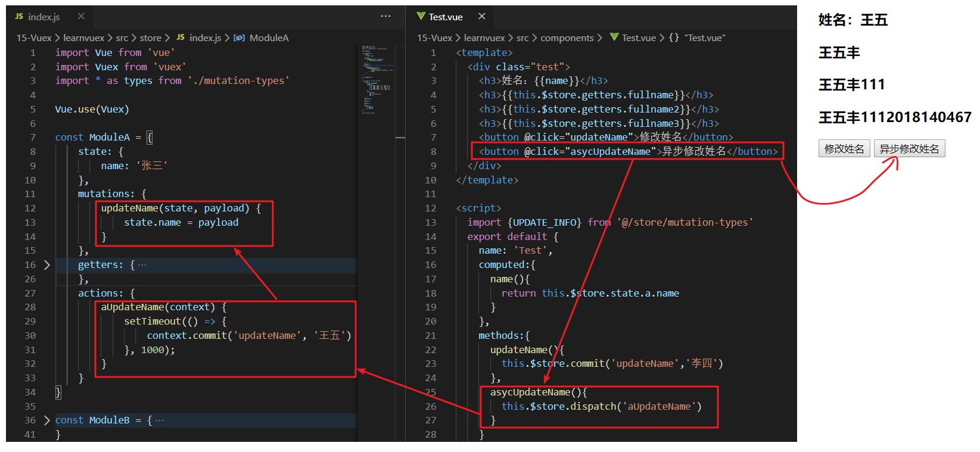Select learnvuex in the left breadcrumb

pyautogui.click(x=83, y=38)
